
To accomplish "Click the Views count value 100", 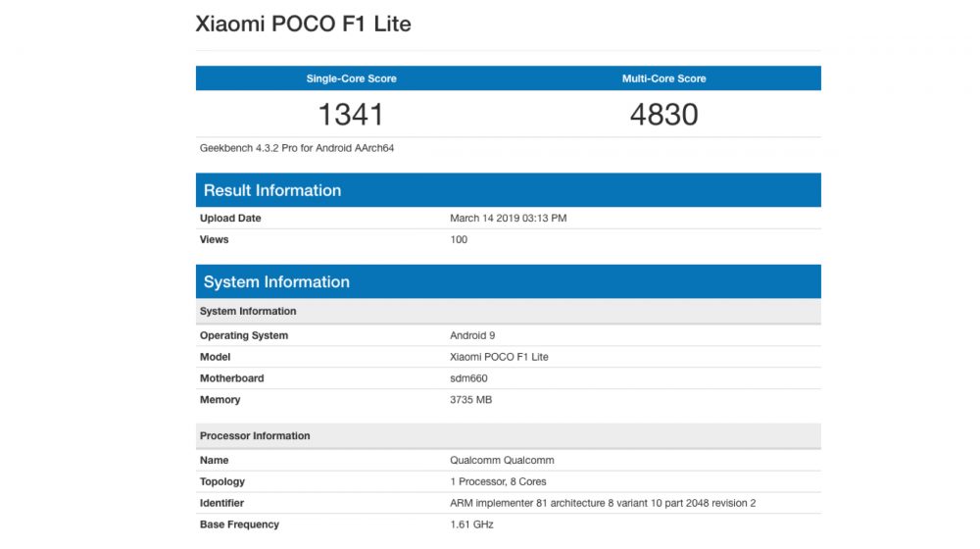I will click(459, 239).
